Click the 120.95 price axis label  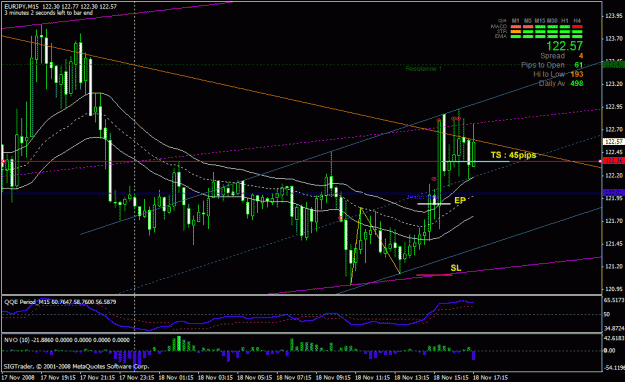[614, 289]
